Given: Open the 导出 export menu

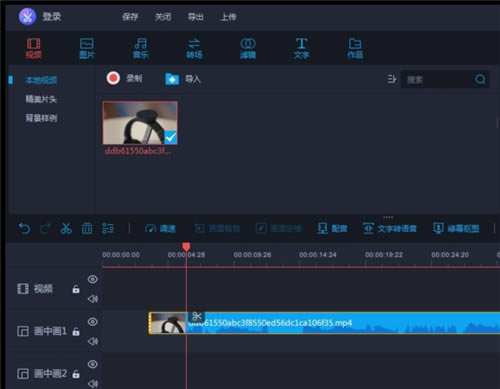Looking at the screenshot, I should tap(196, 17).
